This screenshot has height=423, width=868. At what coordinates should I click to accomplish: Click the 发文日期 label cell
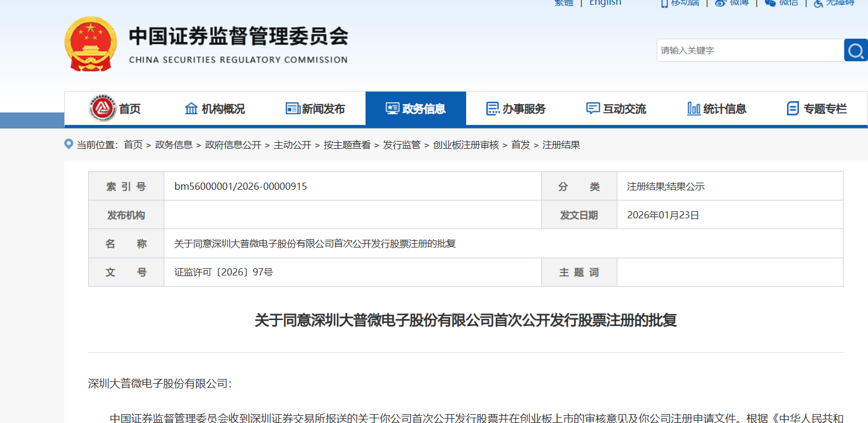tap(579, 215)
